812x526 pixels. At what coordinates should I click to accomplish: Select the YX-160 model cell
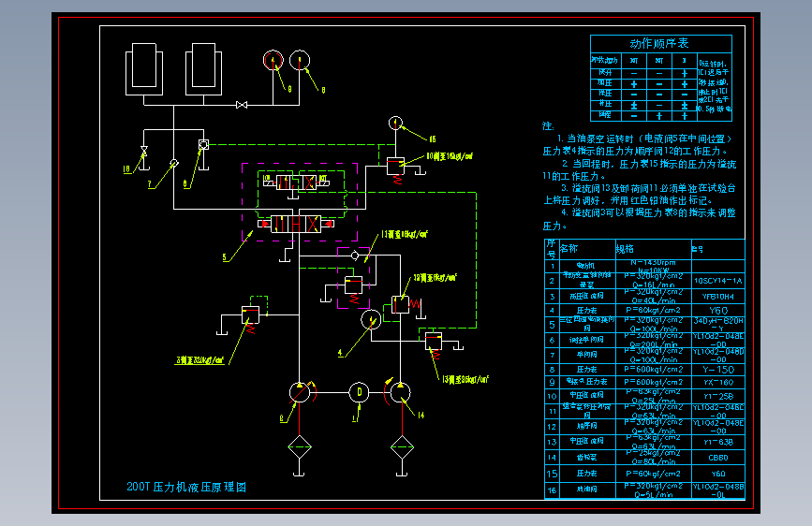pos(717,383)
